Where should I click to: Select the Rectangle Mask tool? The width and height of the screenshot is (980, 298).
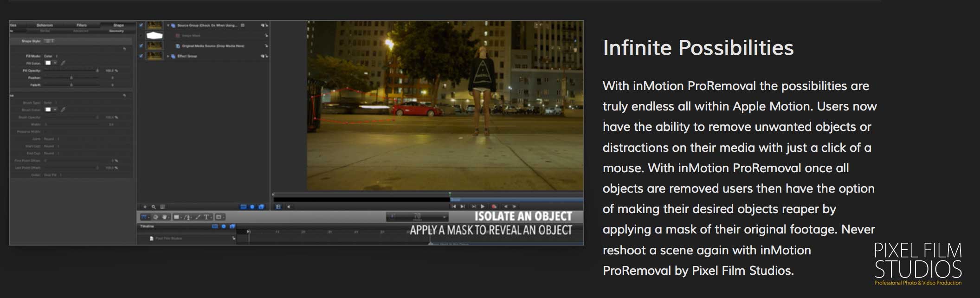tap(219, 217)
